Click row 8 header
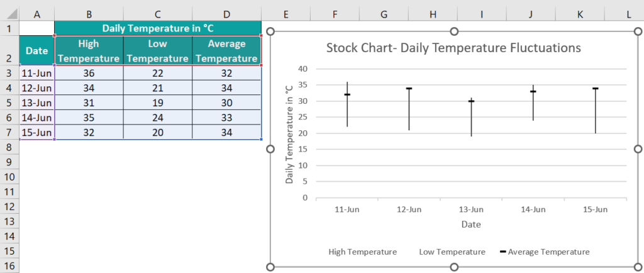The width and height of the screenshot is (644, 273). tap(9, 147)
